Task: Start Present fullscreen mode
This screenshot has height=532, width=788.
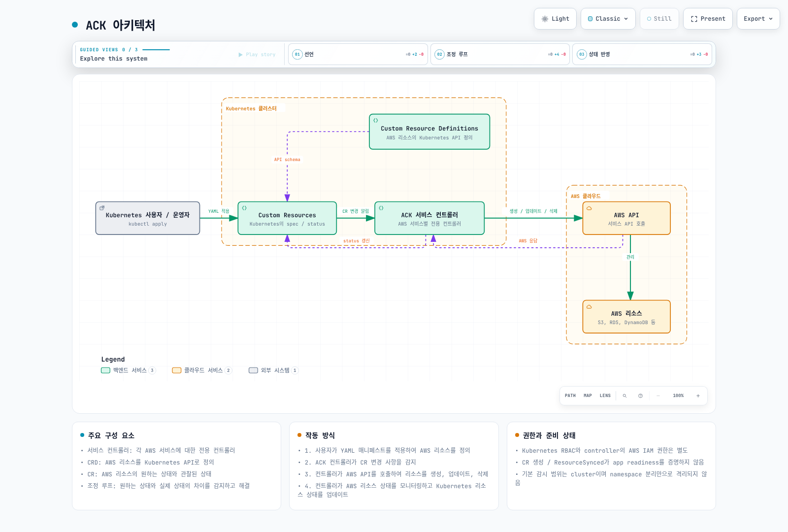Action: (708, 19)
